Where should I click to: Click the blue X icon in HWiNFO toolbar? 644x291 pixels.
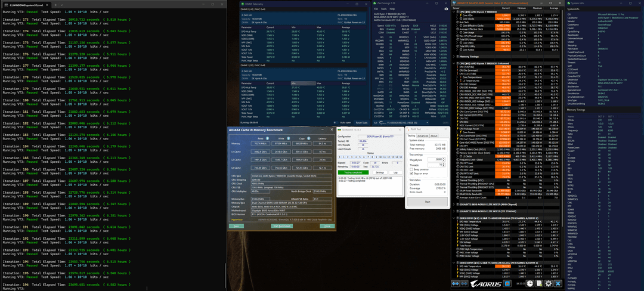(558, 284)
